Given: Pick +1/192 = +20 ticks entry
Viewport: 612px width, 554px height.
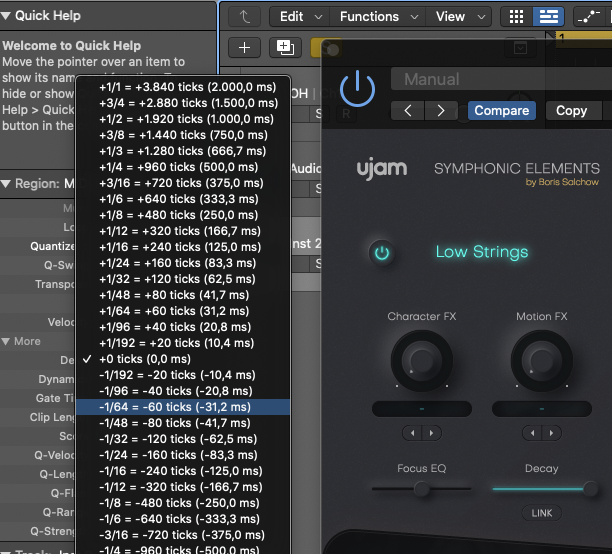Looking at the screenshot, I should [183, 343].
